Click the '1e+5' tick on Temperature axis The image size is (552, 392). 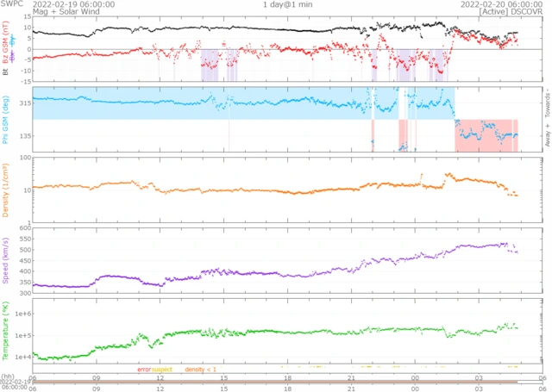coord(23,336)
